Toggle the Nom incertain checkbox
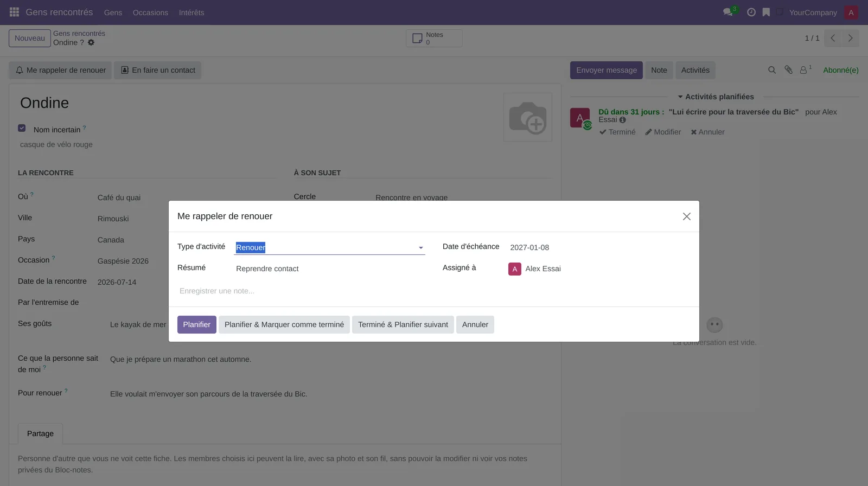This screenshot has height=486, width=868. [22, 129]
